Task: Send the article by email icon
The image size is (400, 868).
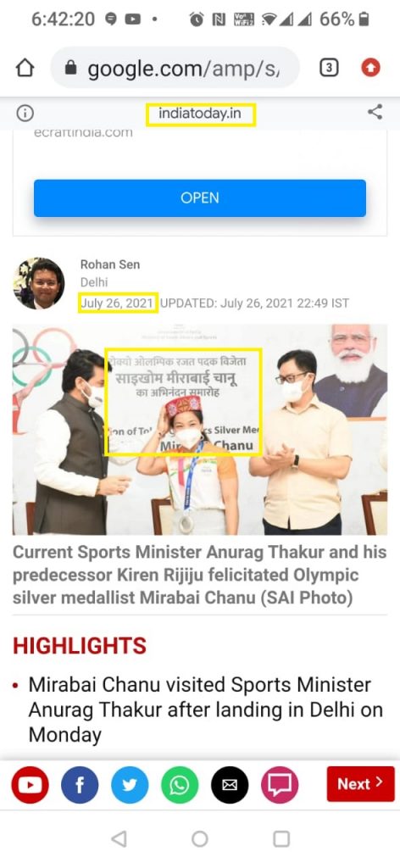Action: click(230, 785)
